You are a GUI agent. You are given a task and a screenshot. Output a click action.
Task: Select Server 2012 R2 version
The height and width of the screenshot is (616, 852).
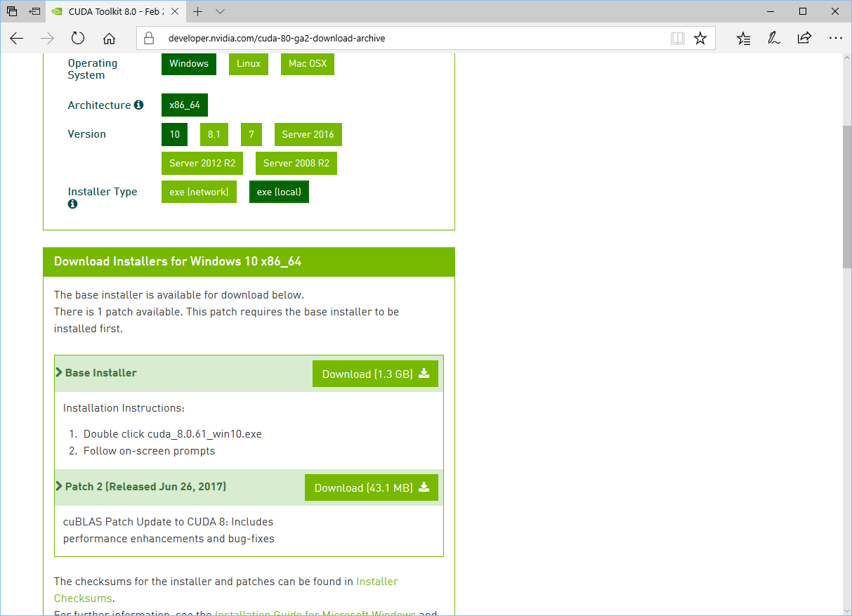[202, 163]
